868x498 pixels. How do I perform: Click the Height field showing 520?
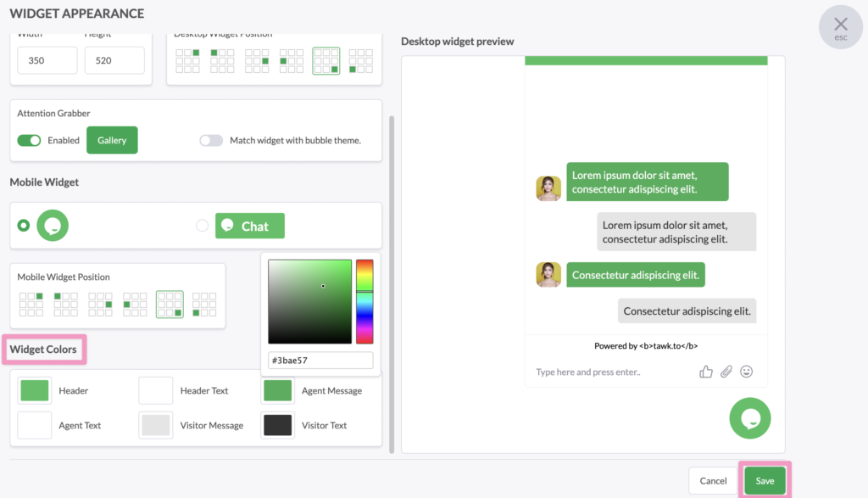pyautogui.click(x=114, y=60)
